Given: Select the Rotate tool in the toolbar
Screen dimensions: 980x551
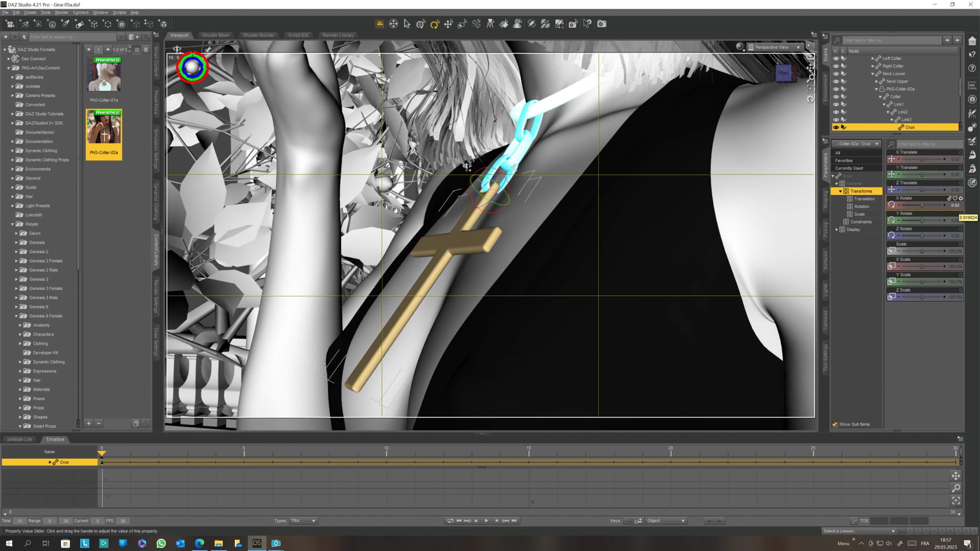Looking at the screenshot, I should pos(434,24).
